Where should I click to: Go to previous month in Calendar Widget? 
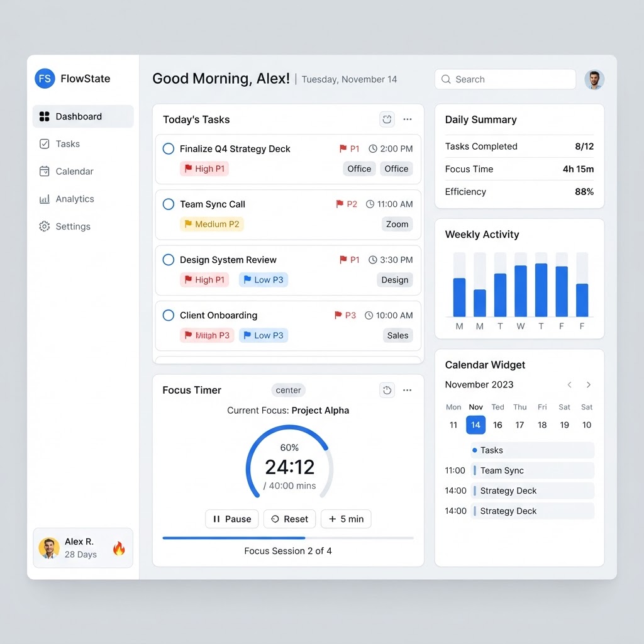569,385
